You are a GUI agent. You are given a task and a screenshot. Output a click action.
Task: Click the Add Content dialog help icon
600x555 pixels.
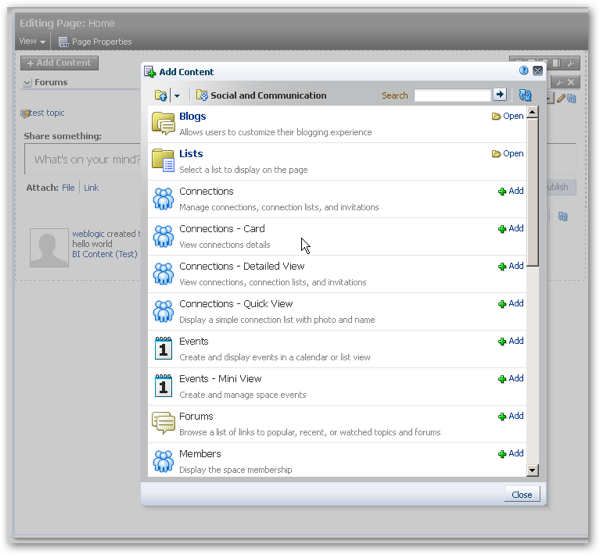524,70
